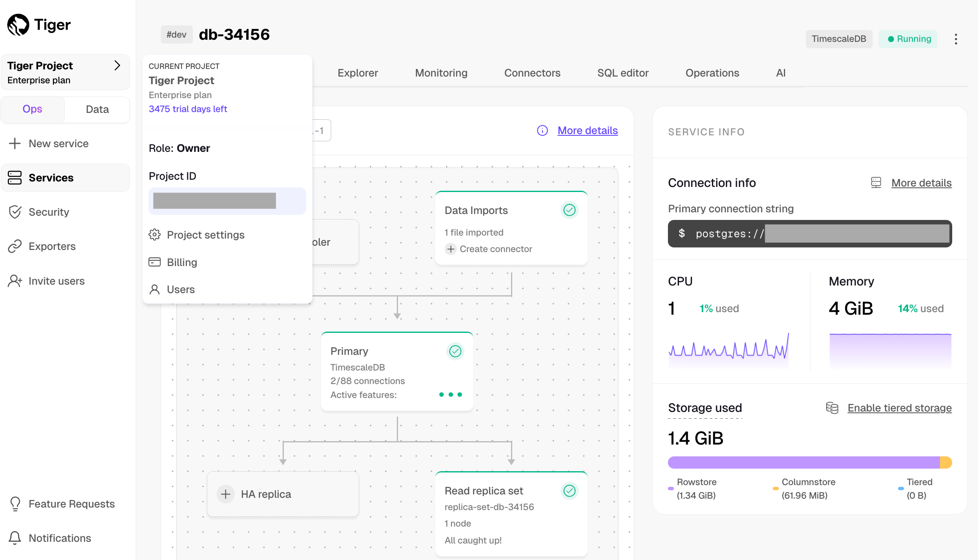Click the Invite users person icon
Image resolution: width=978 pixels, height=560 pixels.
click(15, 281)
